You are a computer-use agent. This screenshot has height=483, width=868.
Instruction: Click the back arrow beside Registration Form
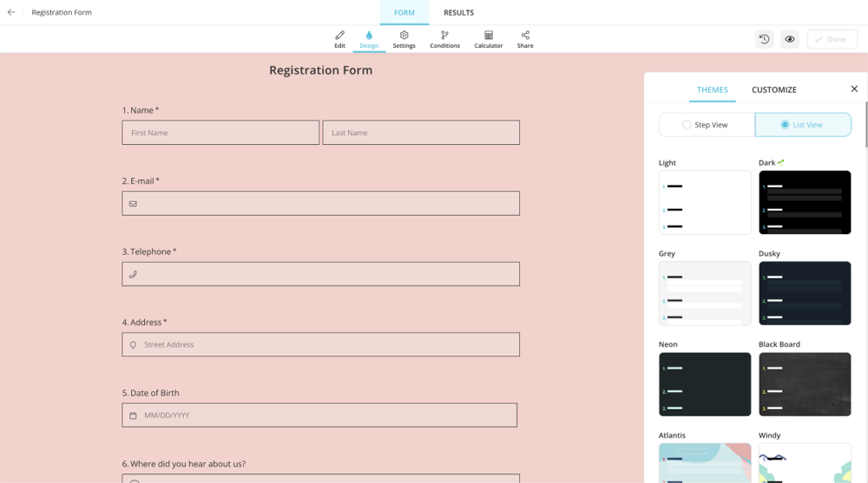tap(11, 12)
